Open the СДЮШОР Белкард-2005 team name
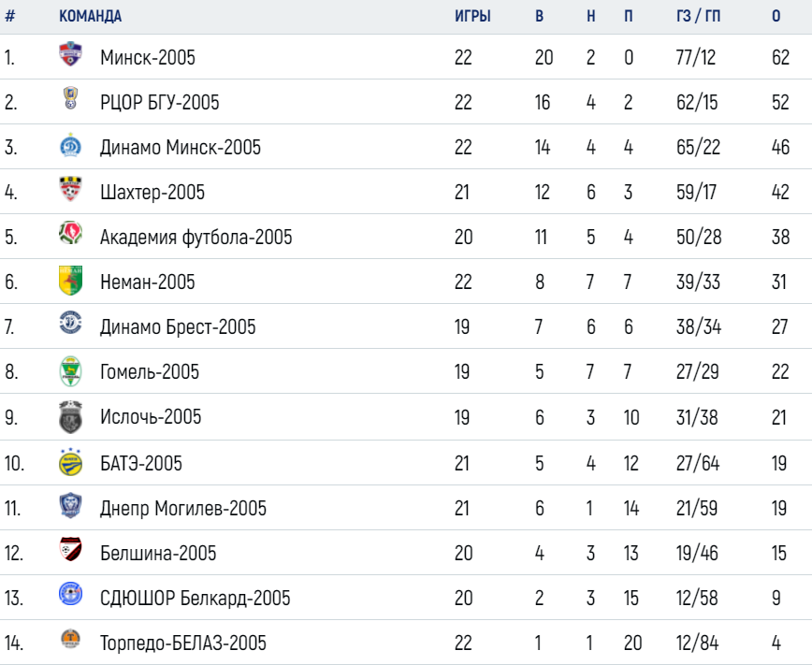Viewport: 812px width, 665px height. click(195, 599)
